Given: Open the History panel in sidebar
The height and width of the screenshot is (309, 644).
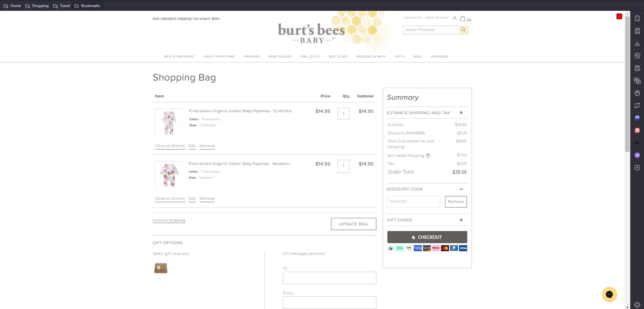Looking at the screenshot, I should [637, 56].
